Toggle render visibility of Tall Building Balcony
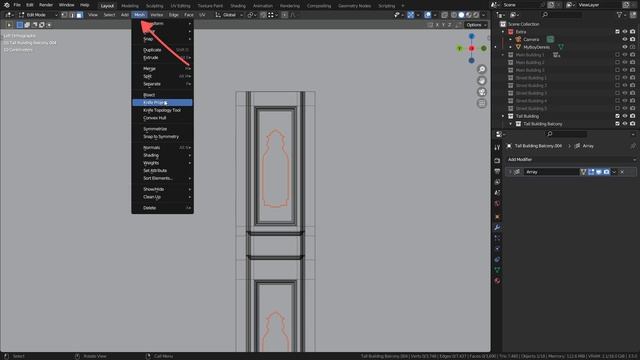Viewport: 640px width, 360px height. click(x=632, y=124)
